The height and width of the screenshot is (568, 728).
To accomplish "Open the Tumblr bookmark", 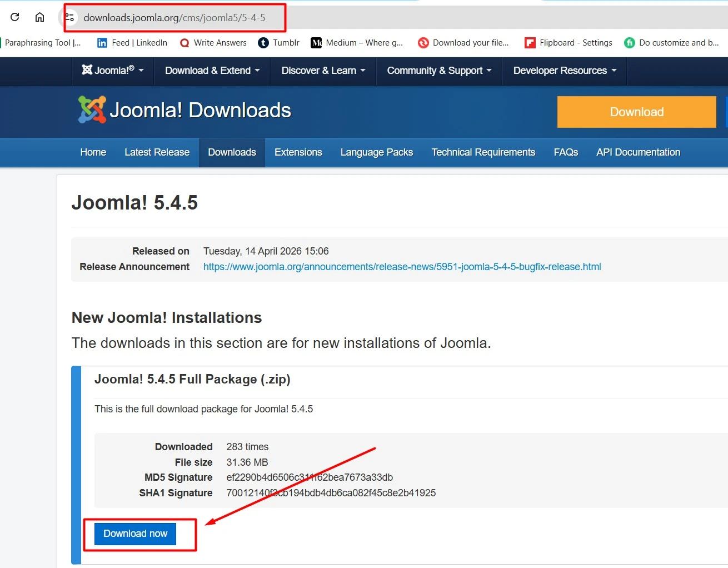I will 279,43.
